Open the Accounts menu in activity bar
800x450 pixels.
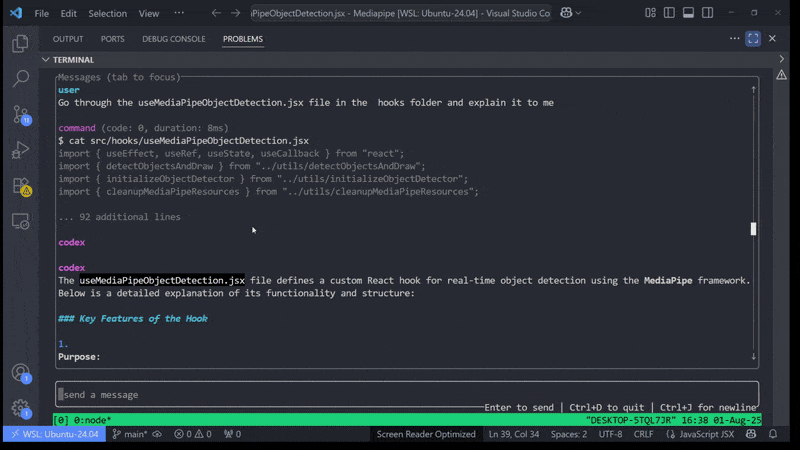click(x=21, y=373)
